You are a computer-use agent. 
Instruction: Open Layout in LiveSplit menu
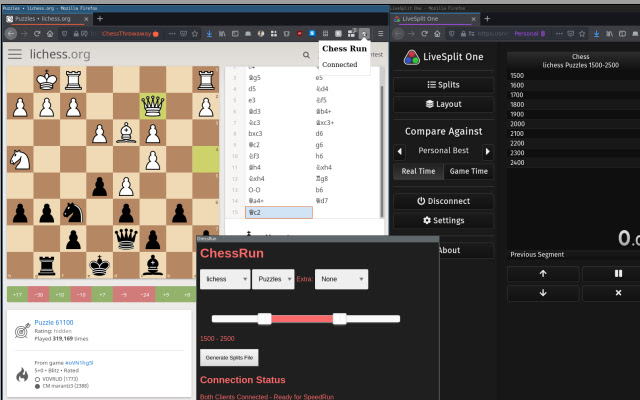click(443, 104)
